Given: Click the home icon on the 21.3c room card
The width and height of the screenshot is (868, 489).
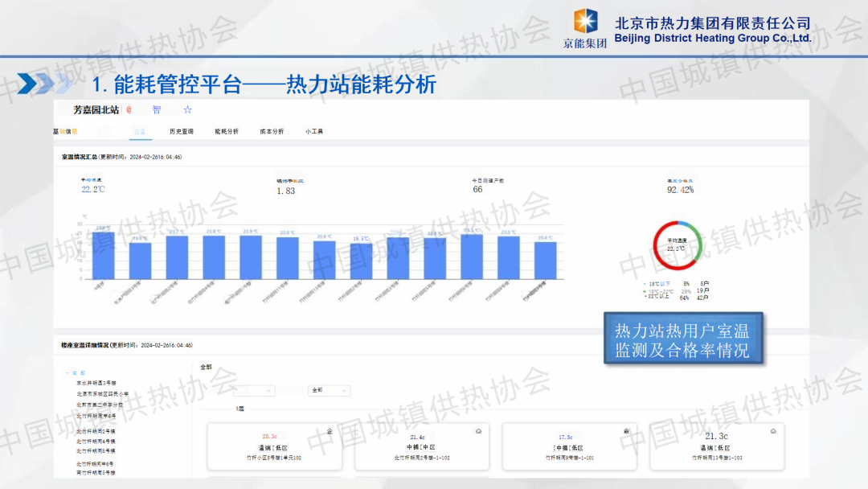Looking at the screenshot, I should [773, 431].
